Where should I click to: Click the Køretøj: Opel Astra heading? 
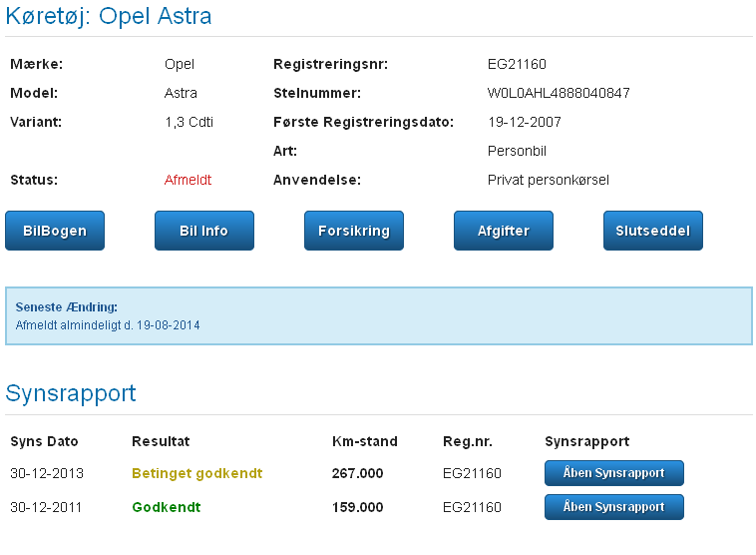pos(109,17)
